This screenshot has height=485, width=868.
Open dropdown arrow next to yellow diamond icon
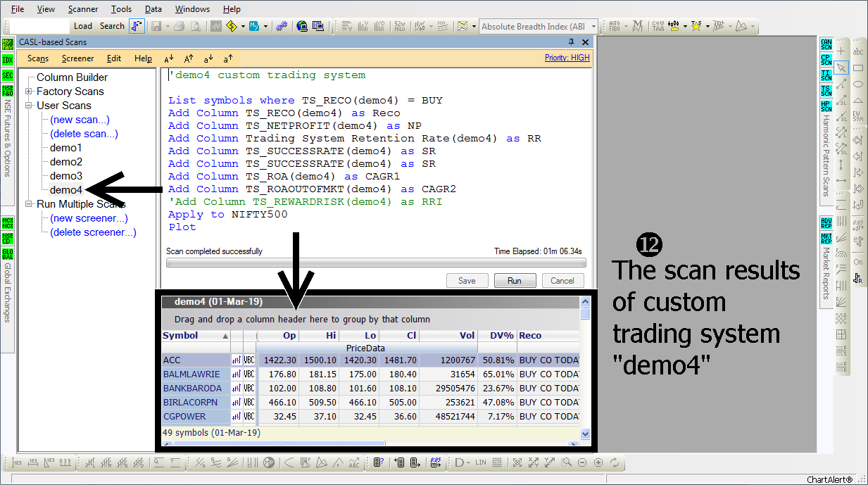(x=243, y=26)
